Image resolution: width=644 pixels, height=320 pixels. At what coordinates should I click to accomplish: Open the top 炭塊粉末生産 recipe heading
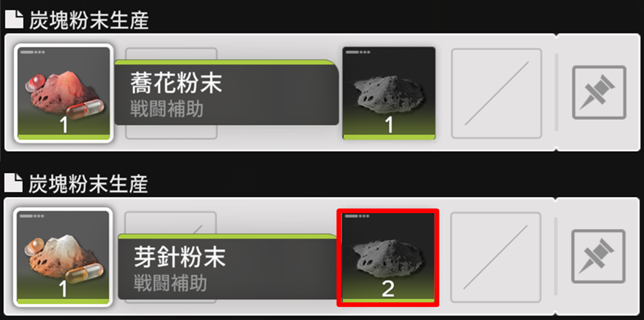point(89,21)
